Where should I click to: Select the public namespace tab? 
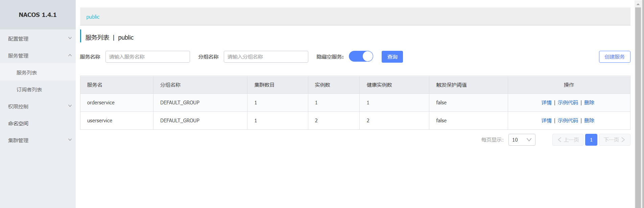pyautogui.click(x=93, y=17)
